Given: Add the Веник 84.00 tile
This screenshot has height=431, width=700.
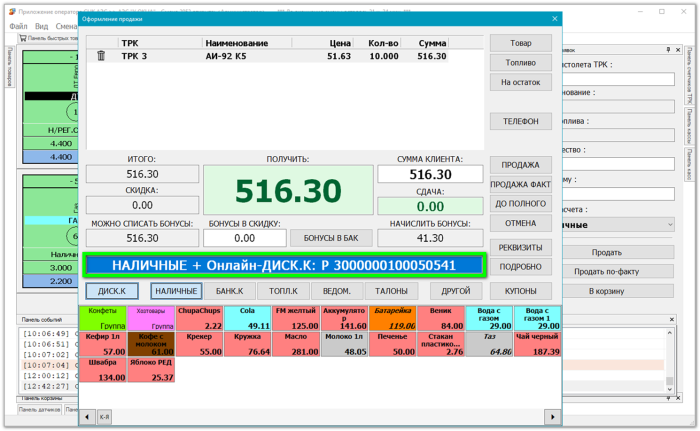Looking at the screenshot, I should pos(441,318).
